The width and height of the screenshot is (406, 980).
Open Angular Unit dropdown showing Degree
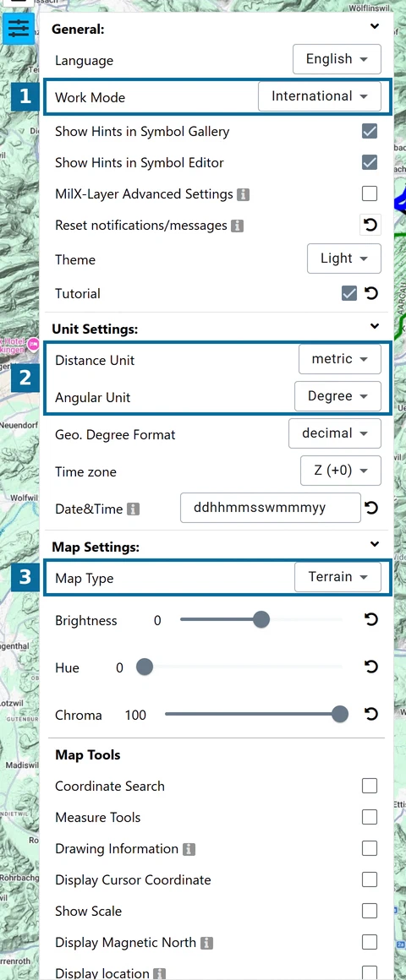[x=337, y=396]
